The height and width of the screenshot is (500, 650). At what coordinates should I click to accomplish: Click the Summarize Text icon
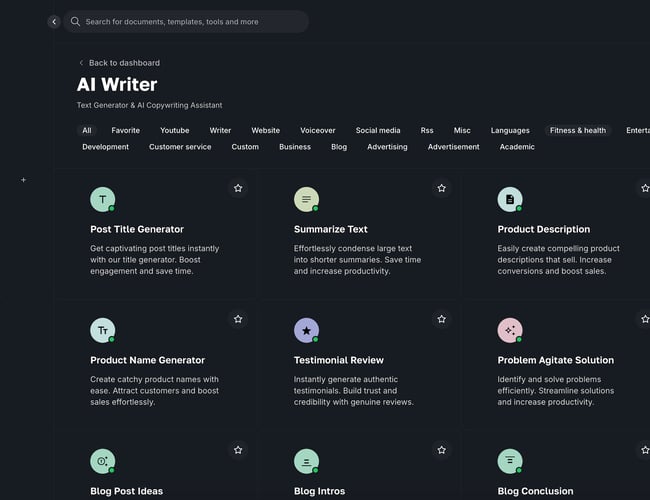click(306, 199)
